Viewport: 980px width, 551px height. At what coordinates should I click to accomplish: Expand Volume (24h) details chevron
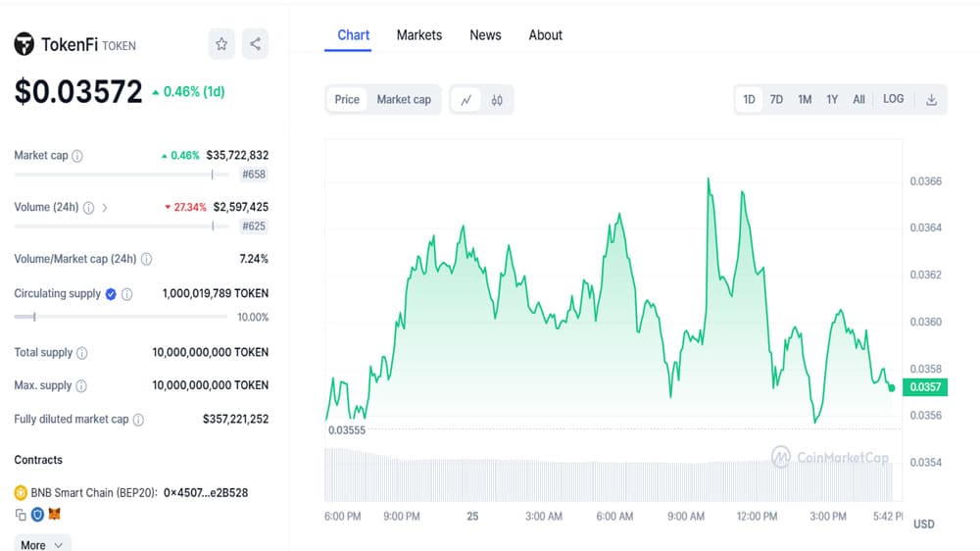pyautogui.click(x=105, y=208)
